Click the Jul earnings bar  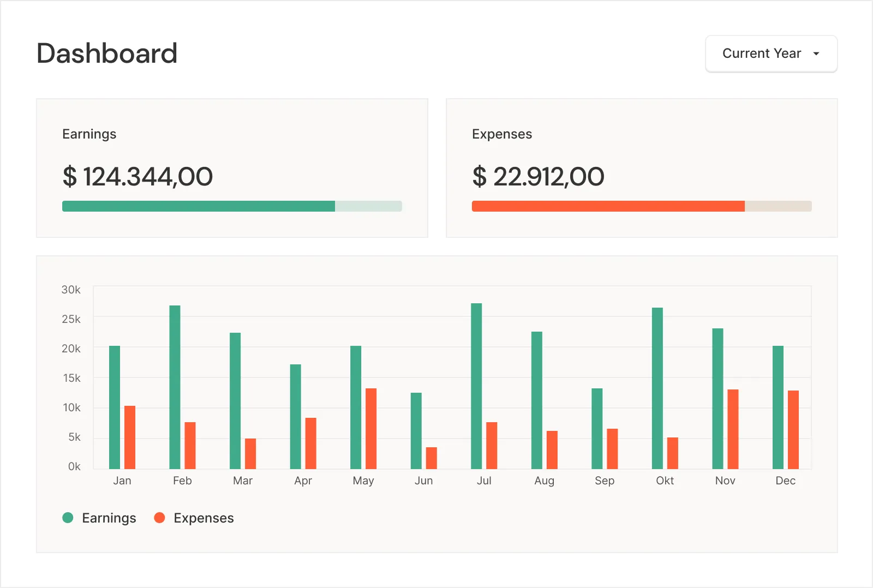[x=476, y=386]
